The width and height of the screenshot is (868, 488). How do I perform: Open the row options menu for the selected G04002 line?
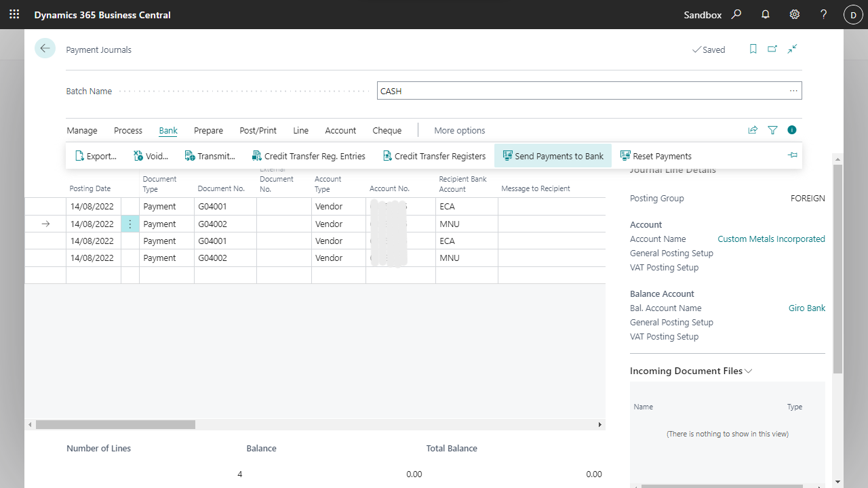pos(130,224)
